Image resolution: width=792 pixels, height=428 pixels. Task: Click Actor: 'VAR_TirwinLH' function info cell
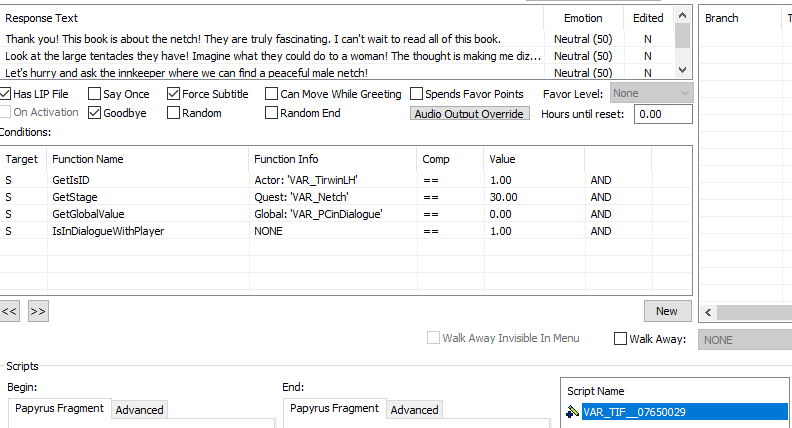[x=306, y=180]
